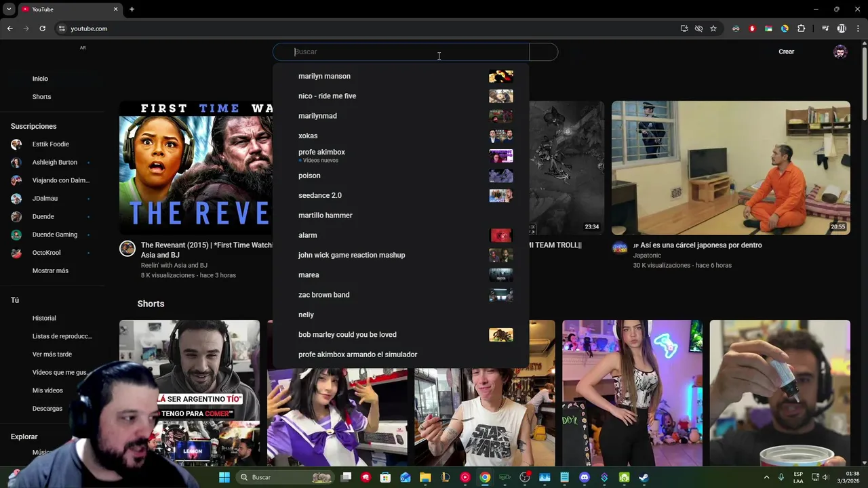The height and width of the screenshot is (488, 868).
Task: Click the install app icon in address bar
Action: click(x=684, y=28)
